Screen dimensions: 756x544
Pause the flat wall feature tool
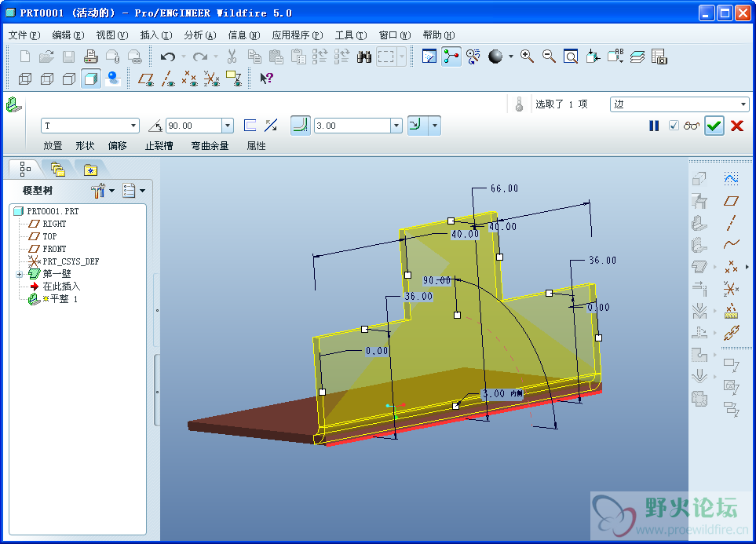click(654, 126)
